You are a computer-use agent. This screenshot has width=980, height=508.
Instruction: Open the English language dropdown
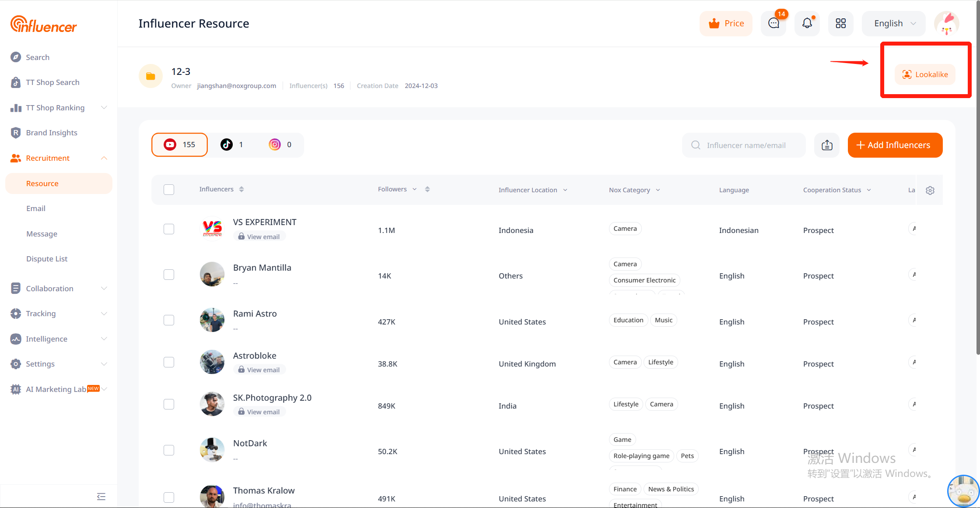click(894, 24)
